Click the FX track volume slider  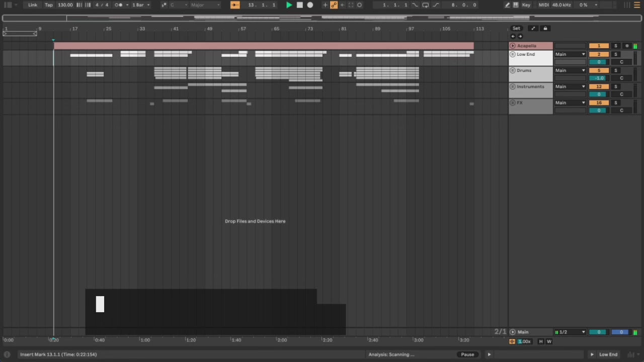(x=598, y=110)
